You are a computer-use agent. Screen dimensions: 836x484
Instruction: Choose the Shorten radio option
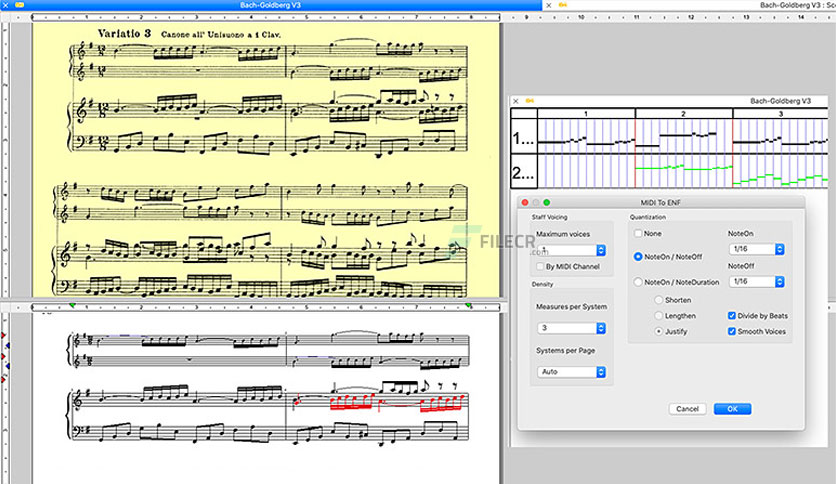point(658,300)
